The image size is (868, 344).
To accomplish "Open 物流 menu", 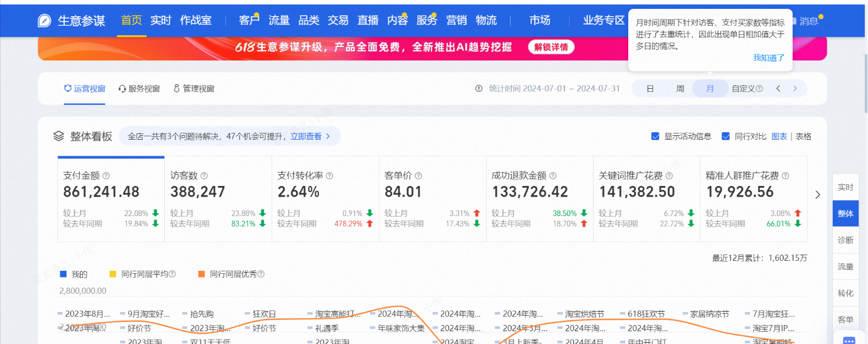I will (486, 21).
